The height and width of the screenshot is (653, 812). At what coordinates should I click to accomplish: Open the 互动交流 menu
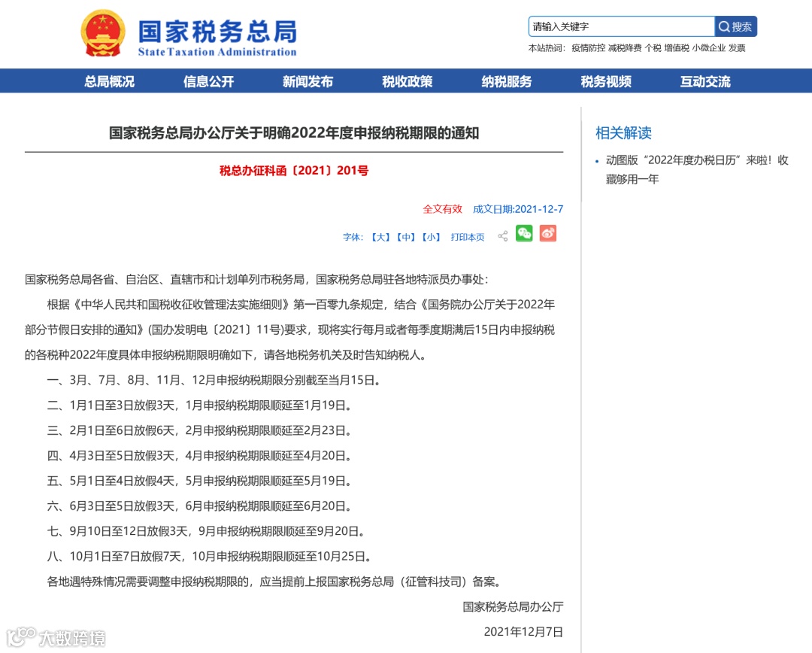(705, 81)
